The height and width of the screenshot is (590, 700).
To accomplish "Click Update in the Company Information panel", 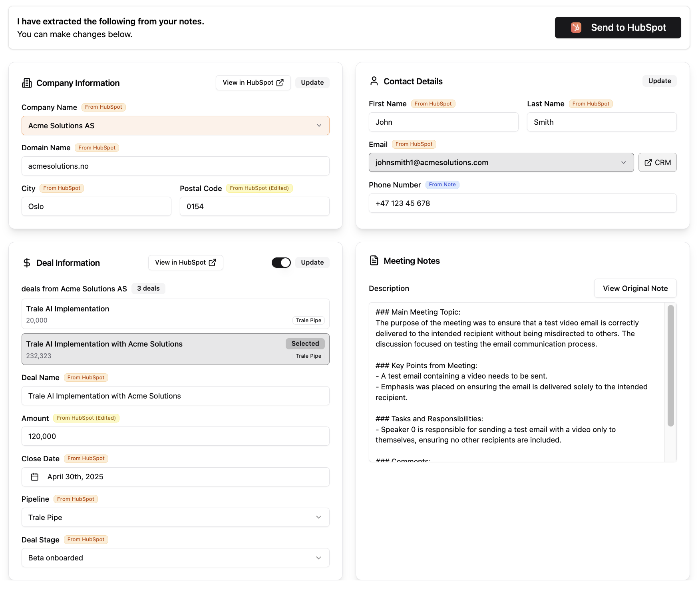I will coord(312,82).
